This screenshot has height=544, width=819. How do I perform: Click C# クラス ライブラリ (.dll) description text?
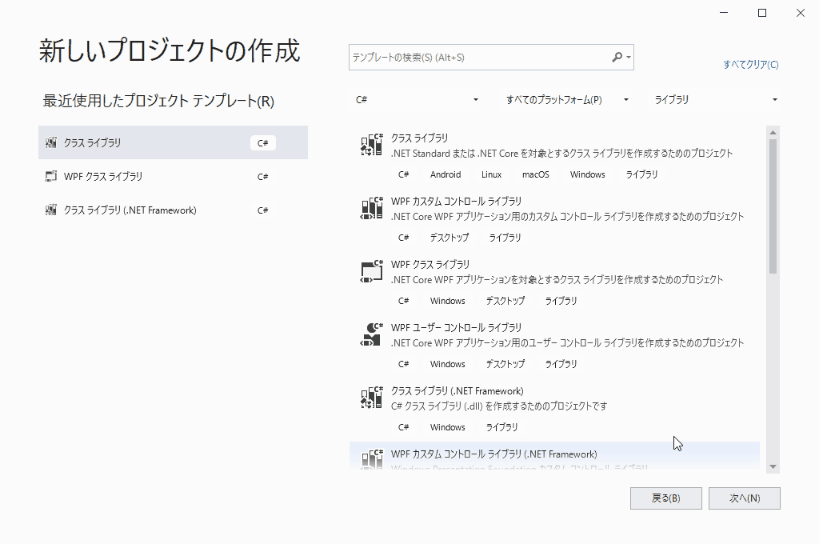point(499,406)
